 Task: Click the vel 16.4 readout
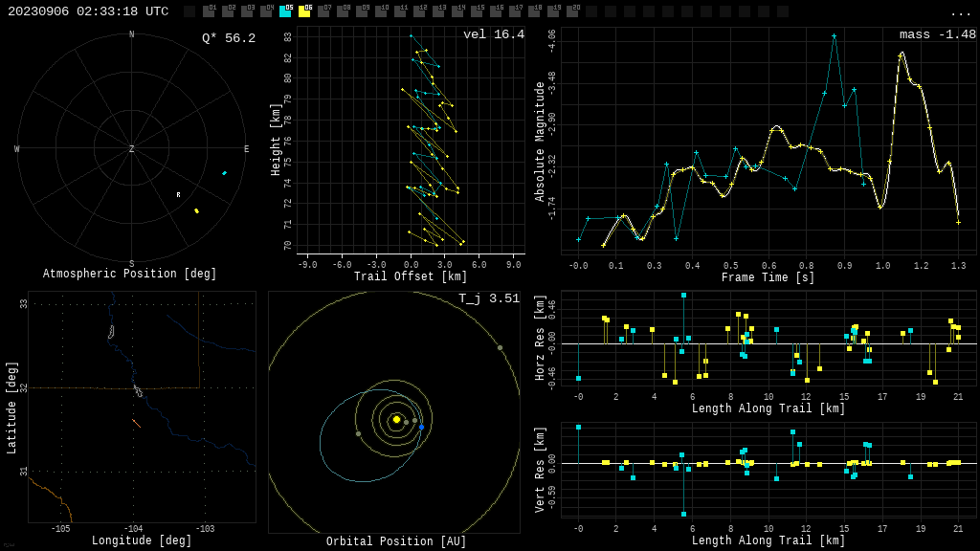494,34
